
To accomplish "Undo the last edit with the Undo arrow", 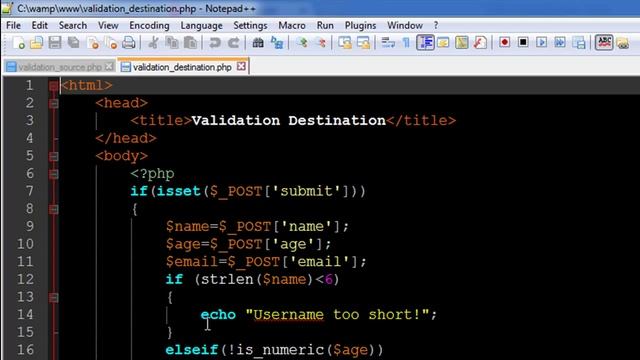I will [215, 42].
